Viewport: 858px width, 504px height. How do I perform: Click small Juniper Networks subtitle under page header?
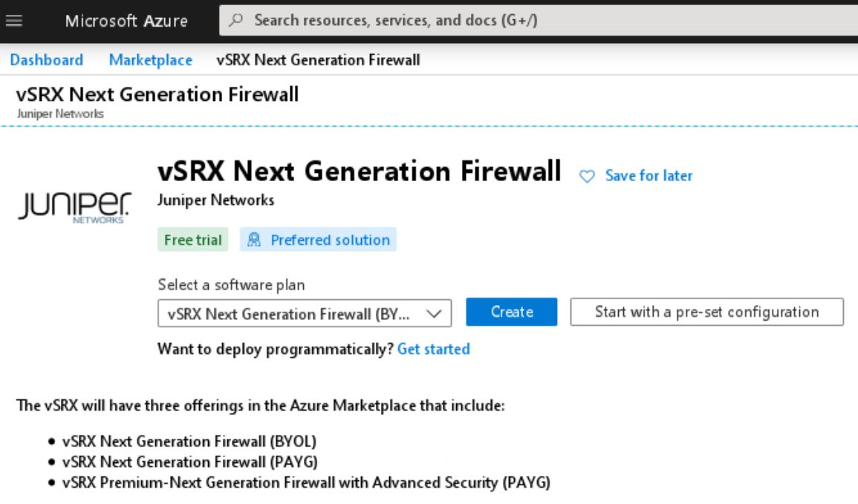(60, 114)
